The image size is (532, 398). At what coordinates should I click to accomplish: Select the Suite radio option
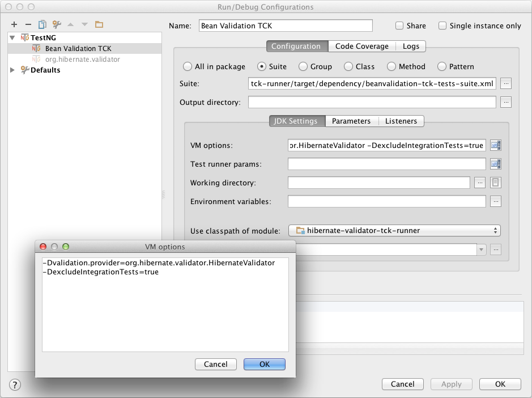tap(262, 66)
